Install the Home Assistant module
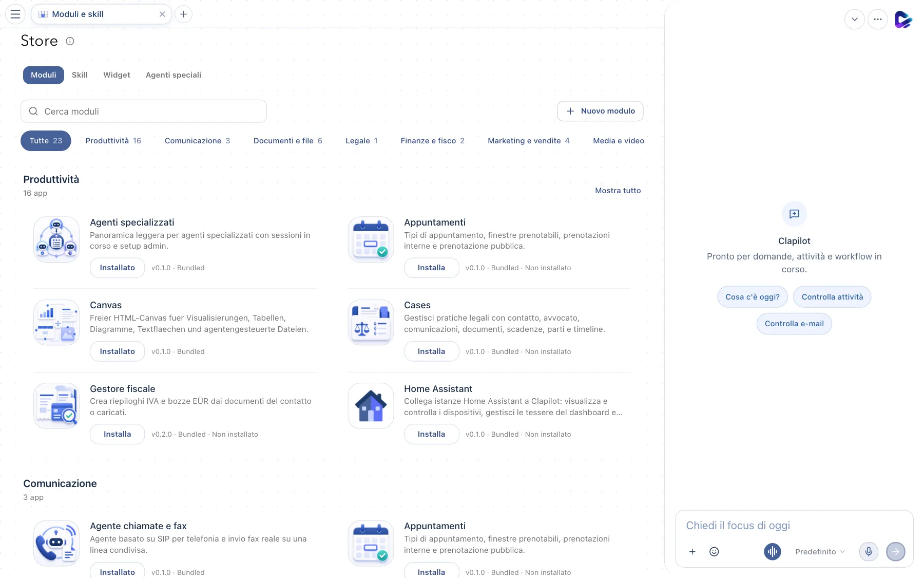This screenshot has width=924, height=578. [x=431, y=434]
